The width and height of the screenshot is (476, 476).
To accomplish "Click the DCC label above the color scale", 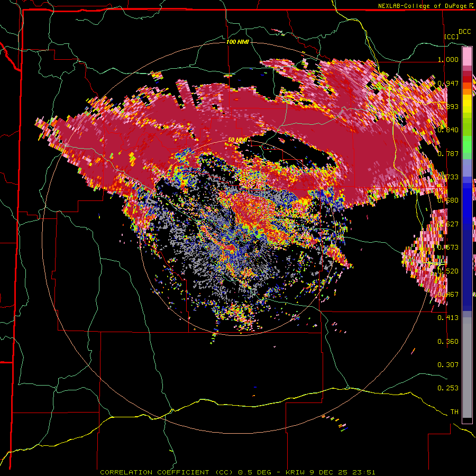I will pos(464,32).
